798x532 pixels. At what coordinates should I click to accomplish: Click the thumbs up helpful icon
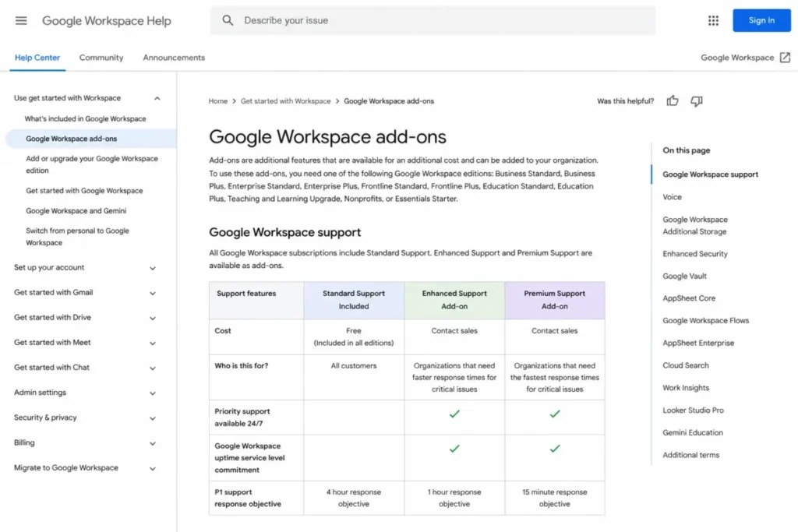tap(673, 100)
